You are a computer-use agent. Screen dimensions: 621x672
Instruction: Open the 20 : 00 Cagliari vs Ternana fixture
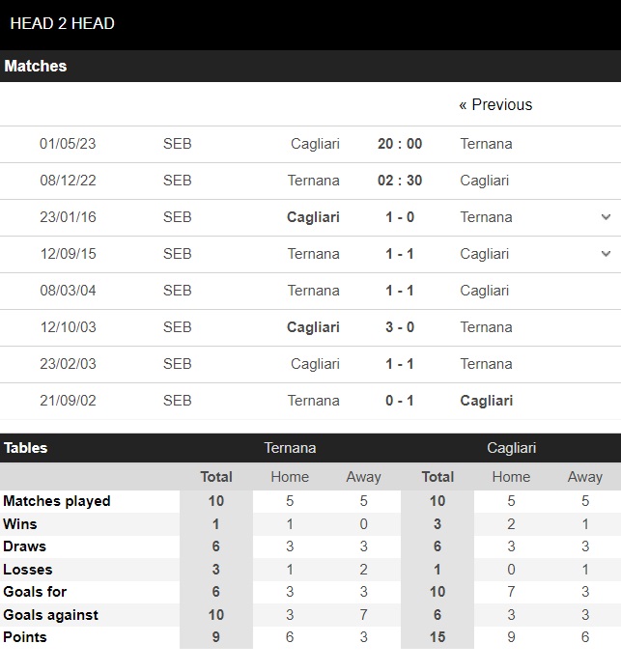pos(400,144)
